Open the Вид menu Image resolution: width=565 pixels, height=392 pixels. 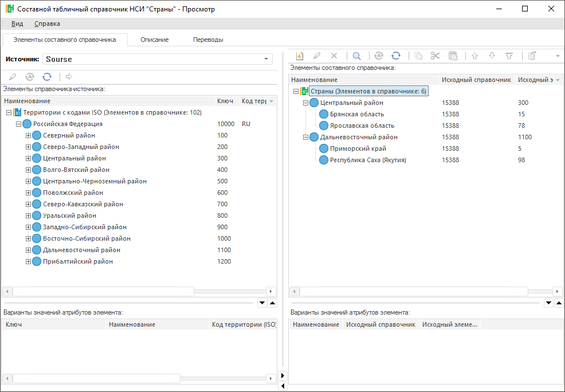click(17, 24)
